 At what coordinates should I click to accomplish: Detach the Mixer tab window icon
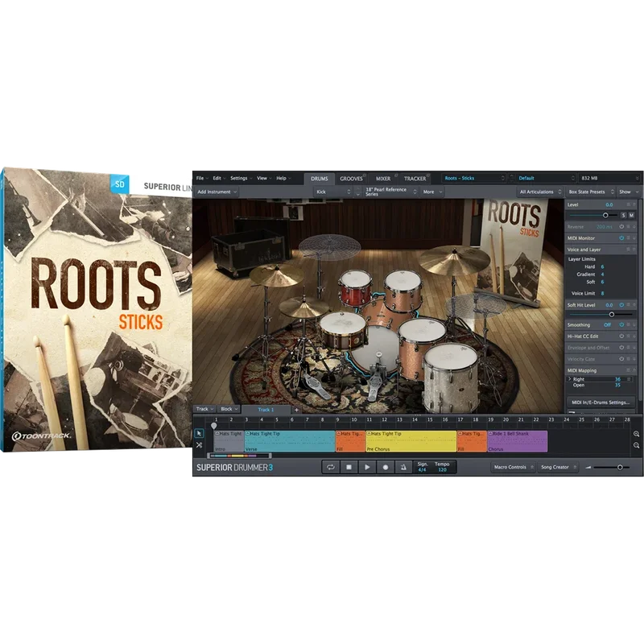[x=396, y=175]
